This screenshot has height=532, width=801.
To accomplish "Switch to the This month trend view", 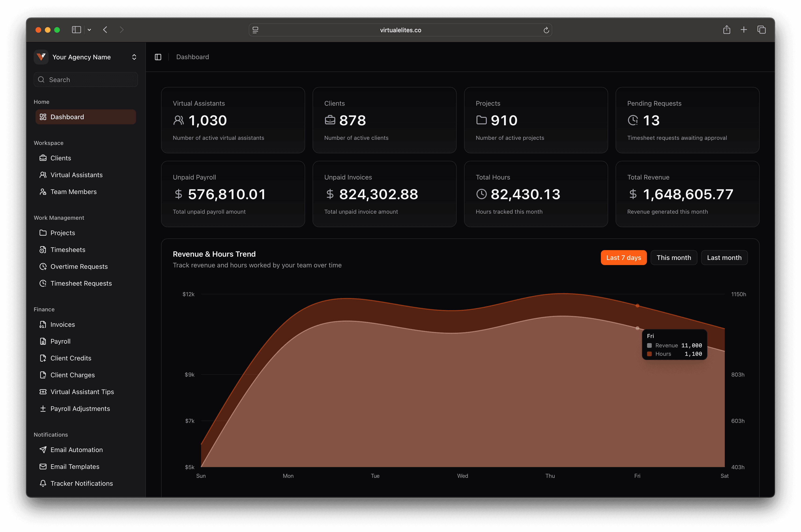I will [x=674, y=258].
